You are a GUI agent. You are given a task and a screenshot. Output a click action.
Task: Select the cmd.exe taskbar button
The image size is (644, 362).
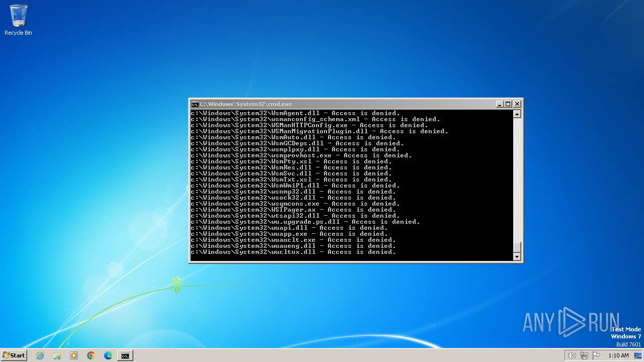coord(125,355)
